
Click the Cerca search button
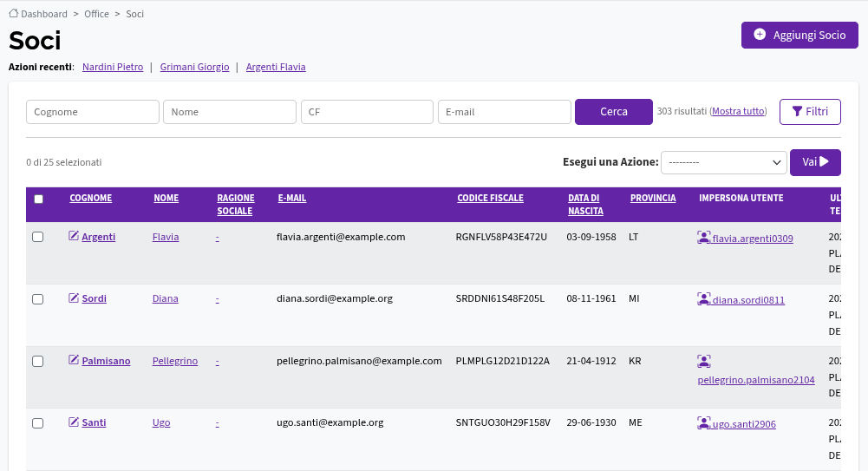coord(614,112)
